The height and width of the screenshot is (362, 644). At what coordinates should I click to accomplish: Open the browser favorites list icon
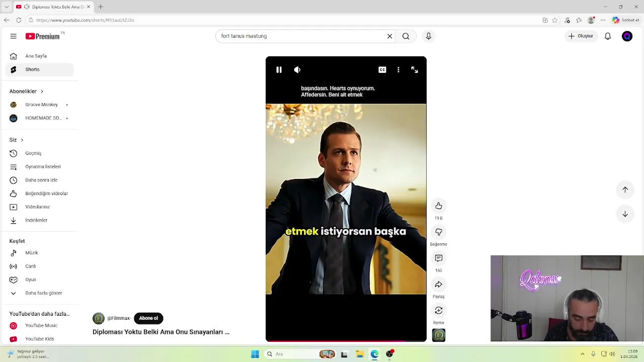(579, 20)
